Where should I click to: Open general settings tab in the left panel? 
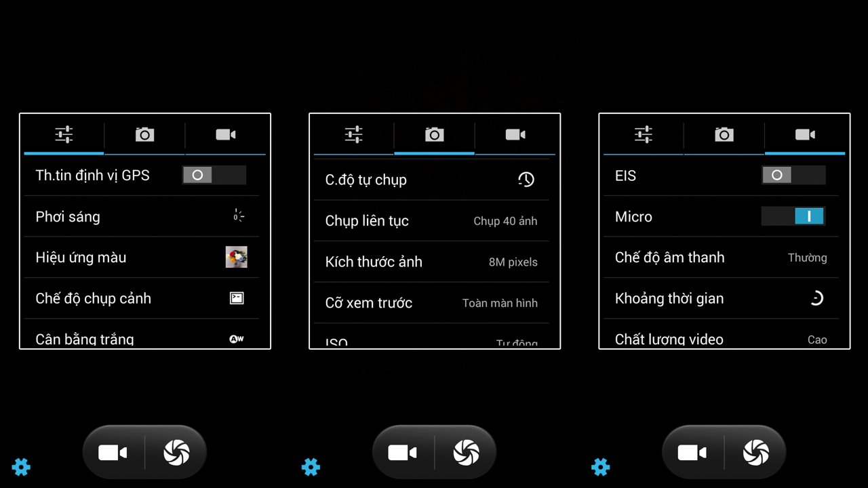point(64,134)
